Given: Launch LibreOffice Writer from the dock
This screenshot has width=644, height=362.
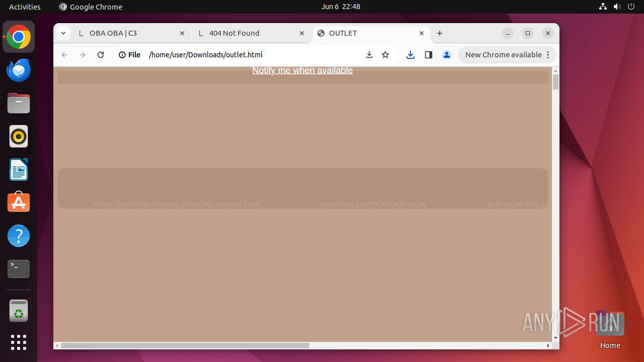Looking at the screenshot, I should tap(19, 169).
